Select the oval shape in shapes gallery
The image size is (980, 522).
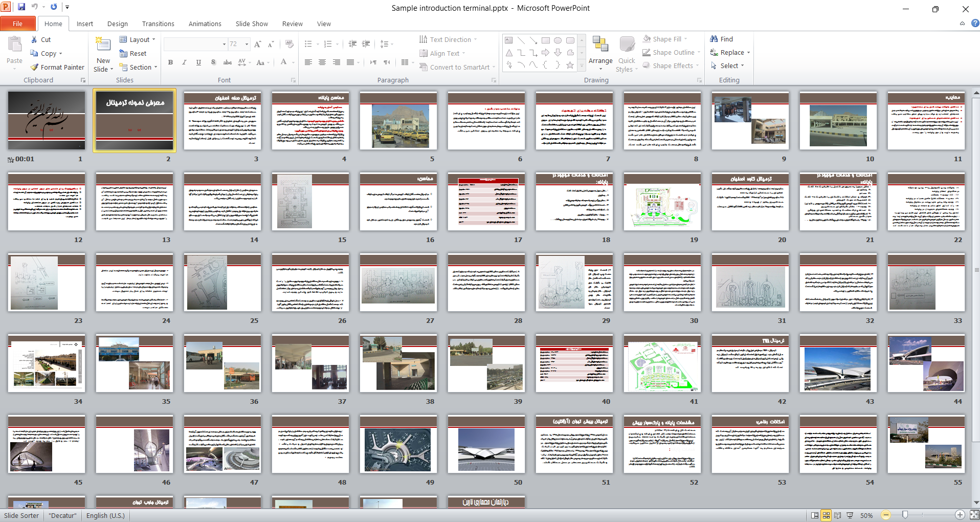coord(558,40)
